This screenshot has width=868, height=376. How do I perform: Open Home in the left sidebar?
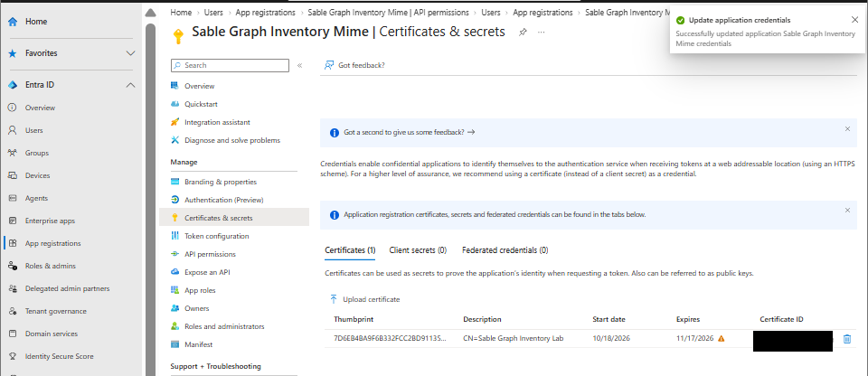point(36,22)
